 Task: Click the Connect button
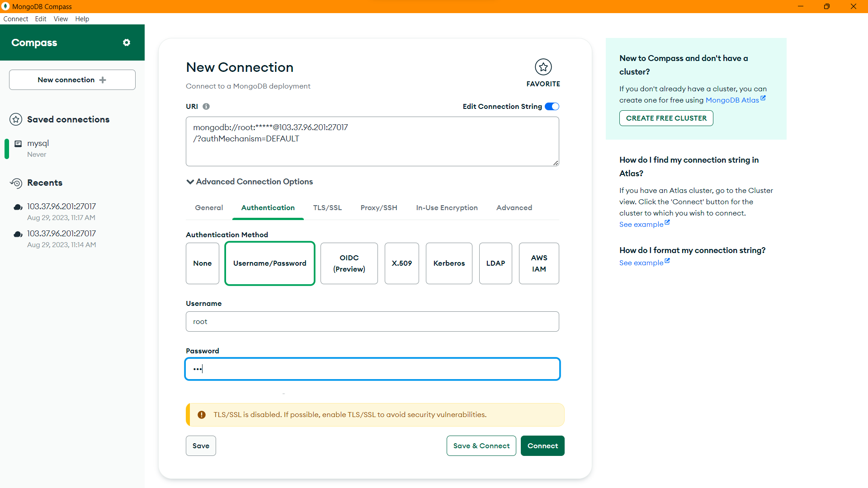542,446
